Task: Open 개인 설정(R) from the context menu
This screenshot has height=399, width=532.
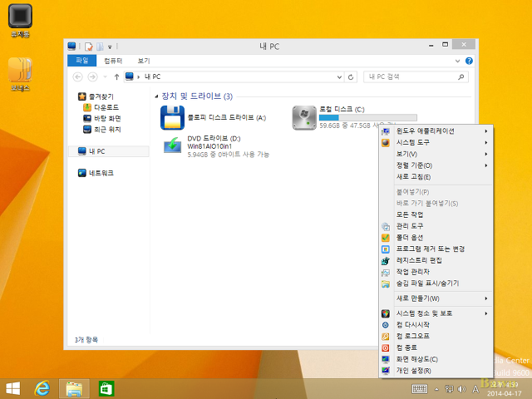Action: coord(436,371)
